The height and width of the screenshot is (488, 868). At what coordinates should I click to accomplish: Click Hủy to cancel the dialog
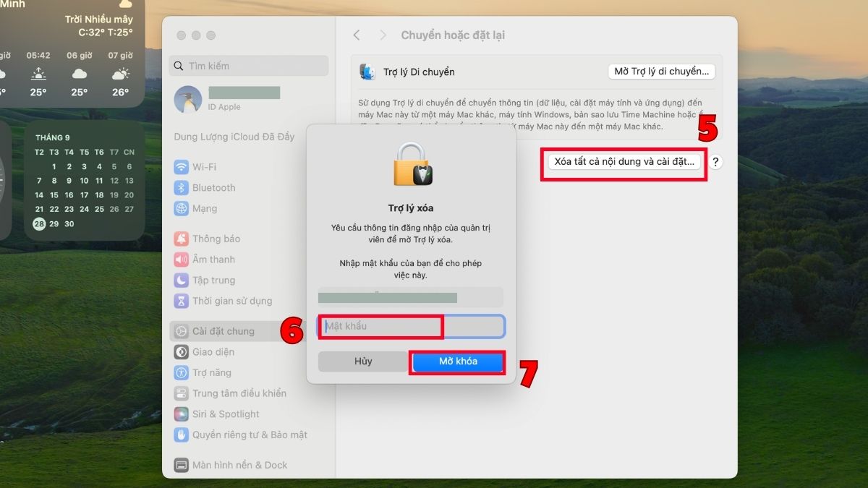click(x=363, y=361)
